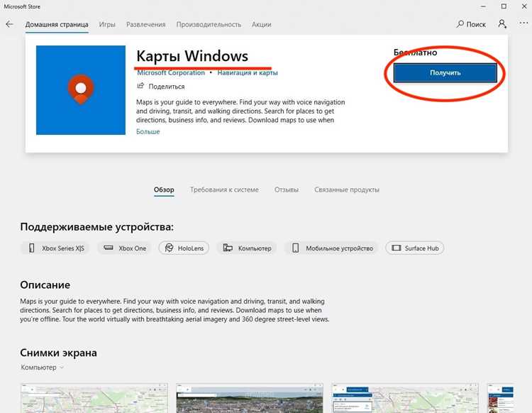Click the Больше link to expand description
This screenshot has height=413, width=532.
(x=148, y=132)
